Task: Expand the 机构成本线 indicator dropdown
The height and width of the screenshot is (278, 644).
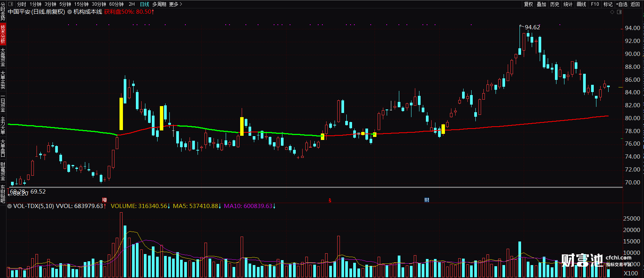Action: pos(70,12)
